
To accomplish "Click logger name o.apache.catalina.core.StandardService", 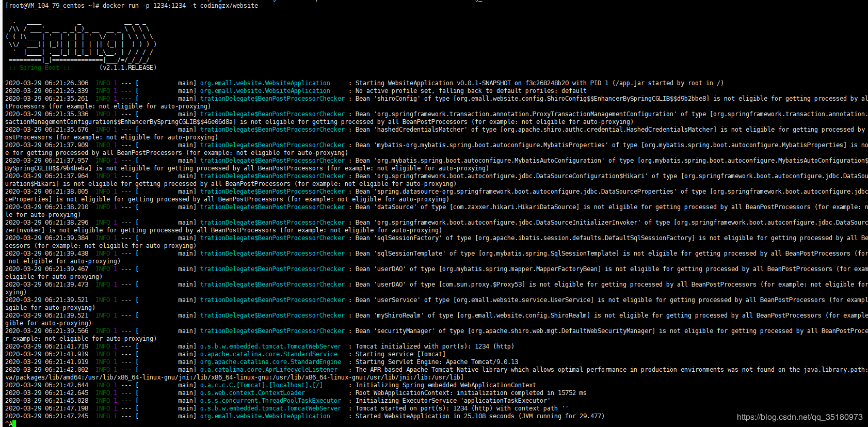I will 269,354.
